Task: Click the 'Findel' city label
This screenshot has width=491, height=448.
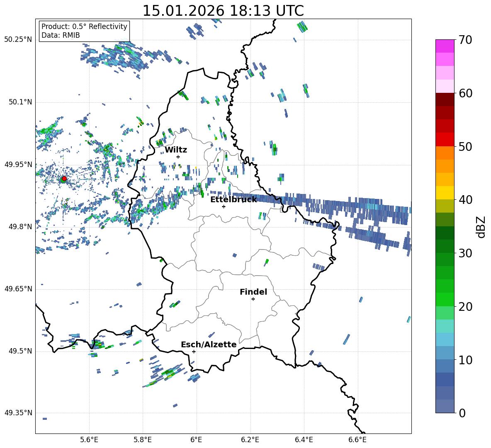Action: [253, 292]
